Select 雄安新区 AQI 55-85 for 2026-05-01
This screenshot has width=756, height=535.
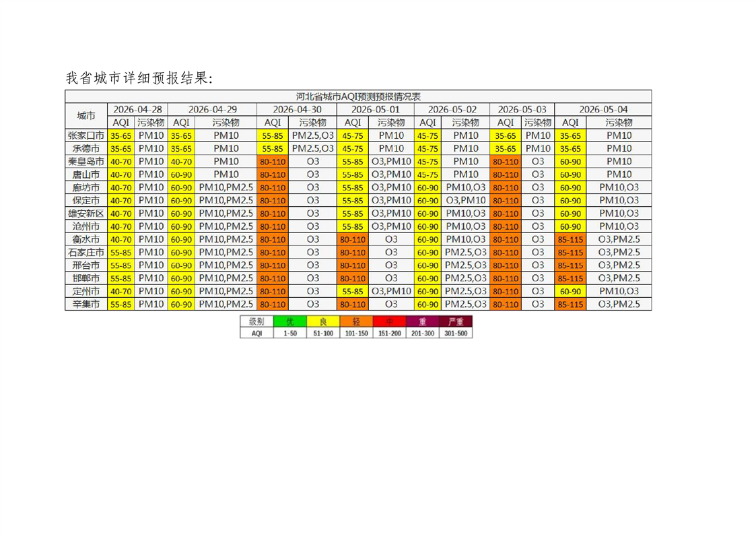click(353, 213)
